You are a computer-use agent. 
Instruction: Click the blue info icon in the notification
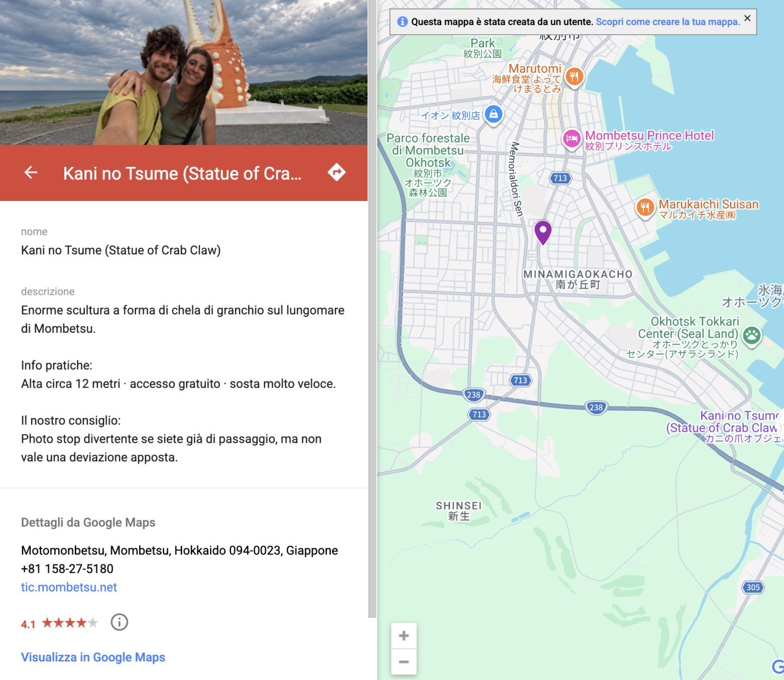(x=403, y=22)
